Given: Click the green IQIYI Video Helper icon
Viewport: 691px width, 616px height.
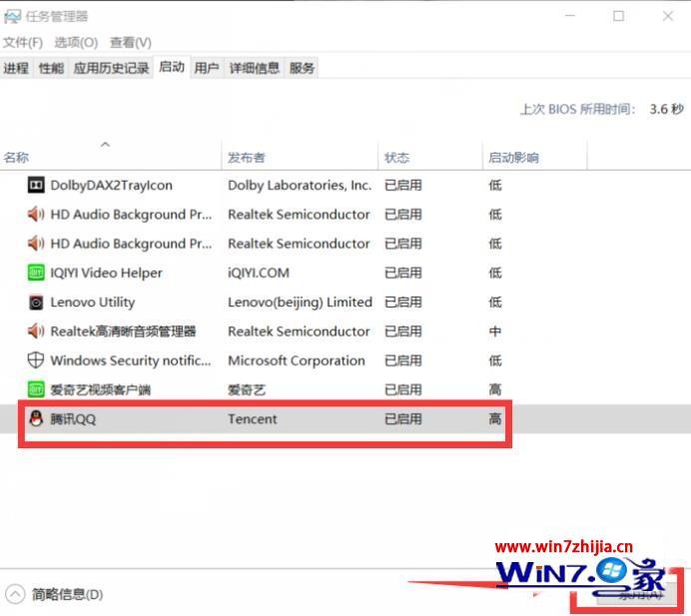Looking at the screenshot, I should pyautogui.click(x=36, y=273).
